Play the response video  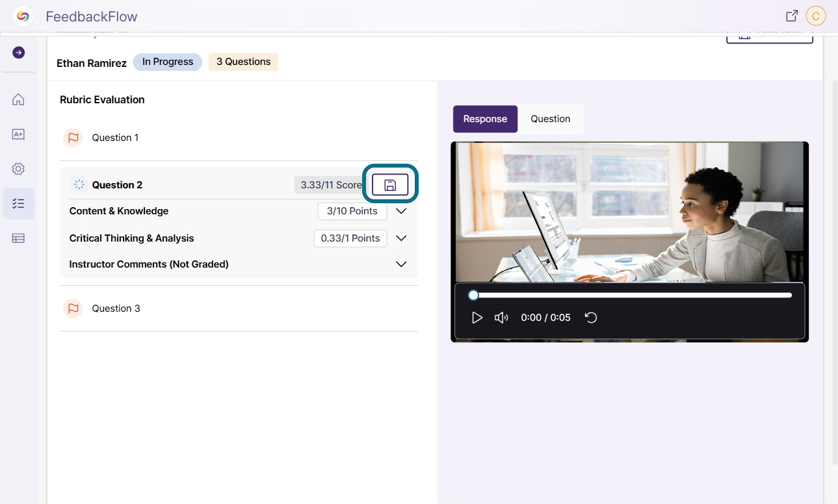[x=477, y=318]
